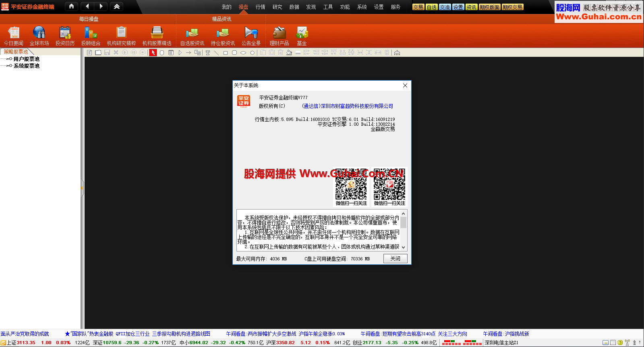
Task: Click 深圳电信主站Z1 server status text
Action: point(501,343)
